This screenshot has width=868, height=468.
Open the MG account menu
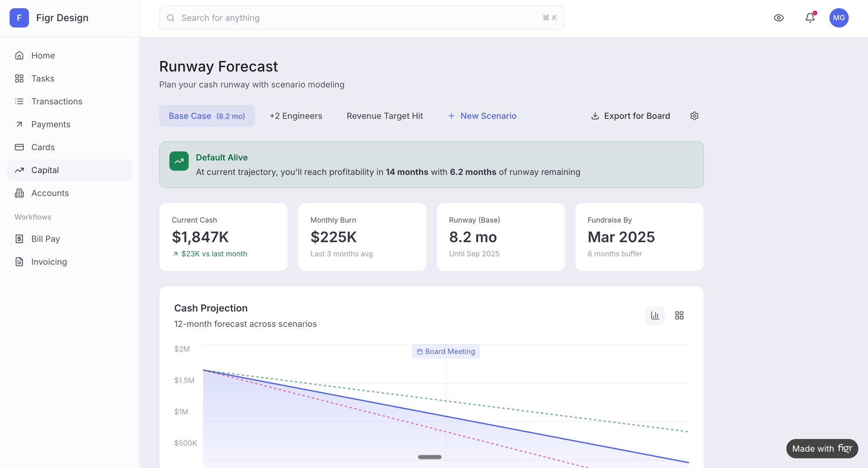[839, 17]
